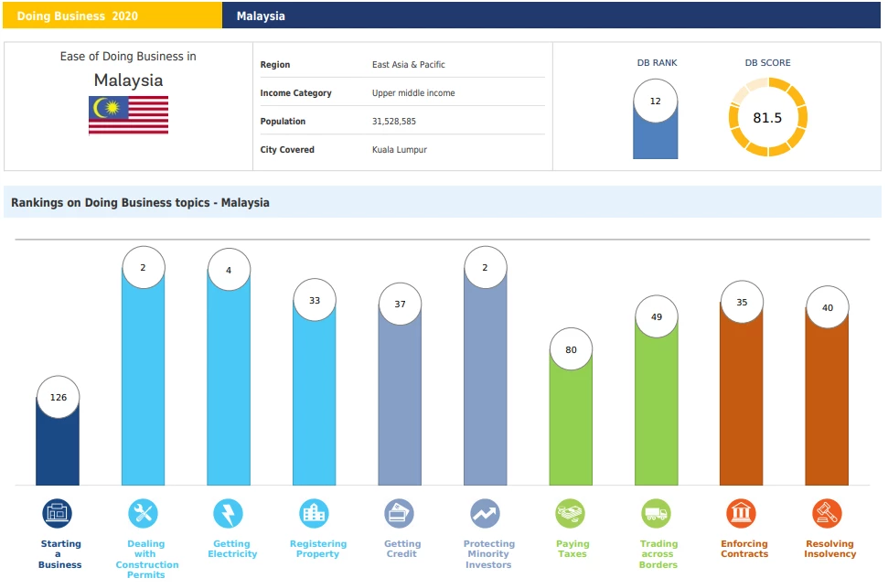Click the Enforcing Contracts rank 35 circle
Viewport: 888px width, 588px height.
742,302
